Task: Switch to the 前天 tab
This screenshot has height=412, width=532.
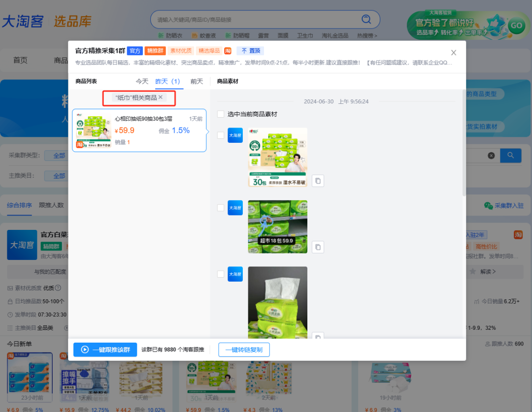Action: (197, 81)
